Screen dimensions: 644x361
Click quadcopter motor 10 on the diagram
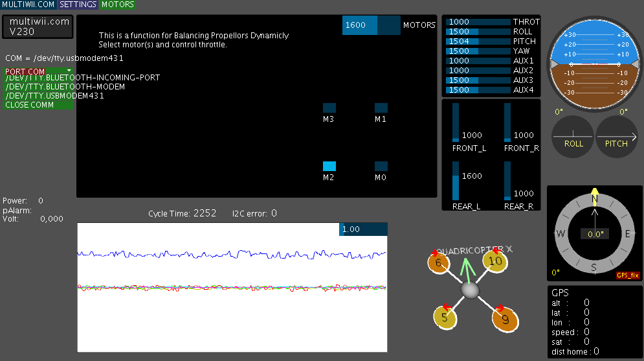pyautogui.click(x=494, y=261)
